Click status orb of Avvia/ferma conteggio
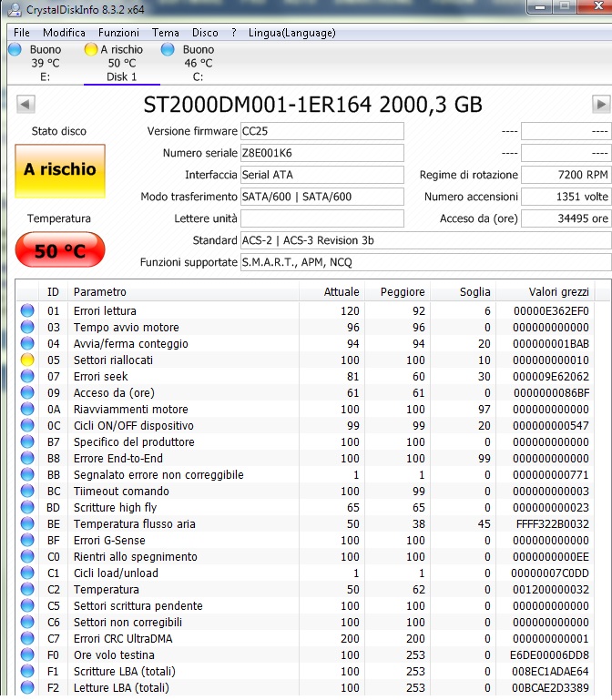The image size is (612, 700). 27,344
